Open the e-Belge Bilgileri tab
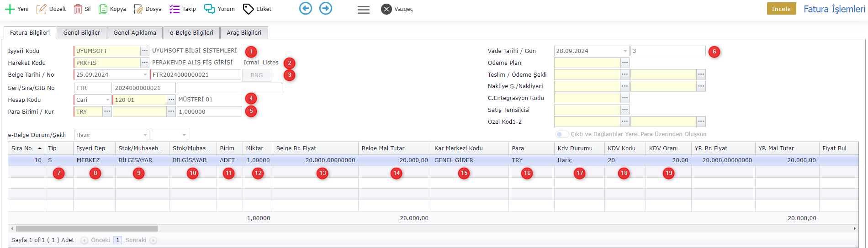 [191, 33]
